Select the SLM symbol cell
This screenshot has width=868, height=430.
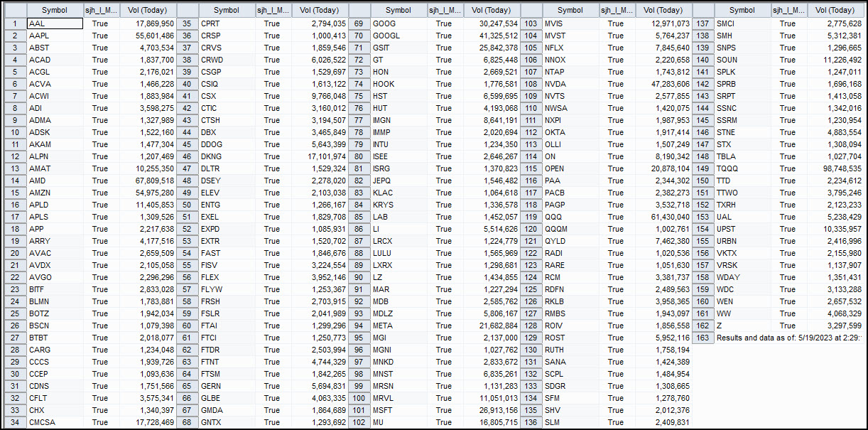570,422
